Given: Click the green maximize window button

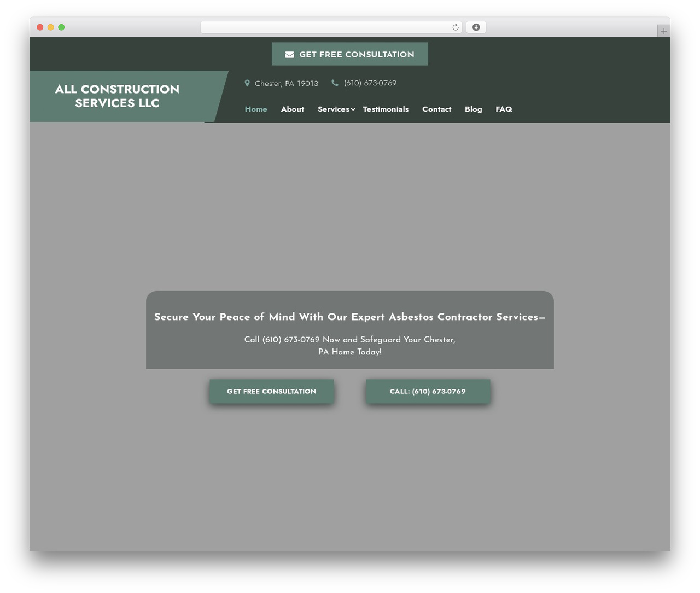Looking at the screenshot, I should click(61, 27).
